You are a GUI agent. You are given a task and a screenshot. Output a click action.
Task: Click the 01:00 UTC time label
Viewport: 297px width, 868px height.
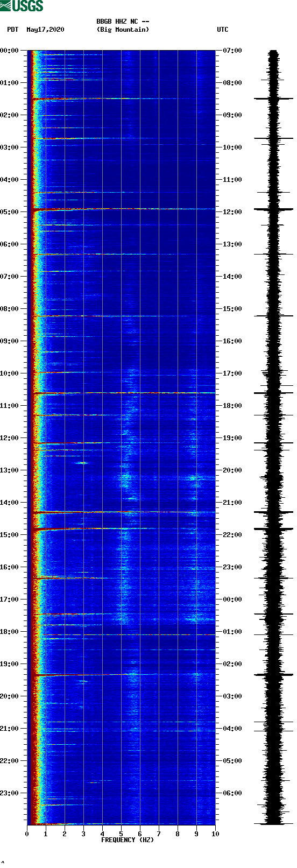click(232, 632)
